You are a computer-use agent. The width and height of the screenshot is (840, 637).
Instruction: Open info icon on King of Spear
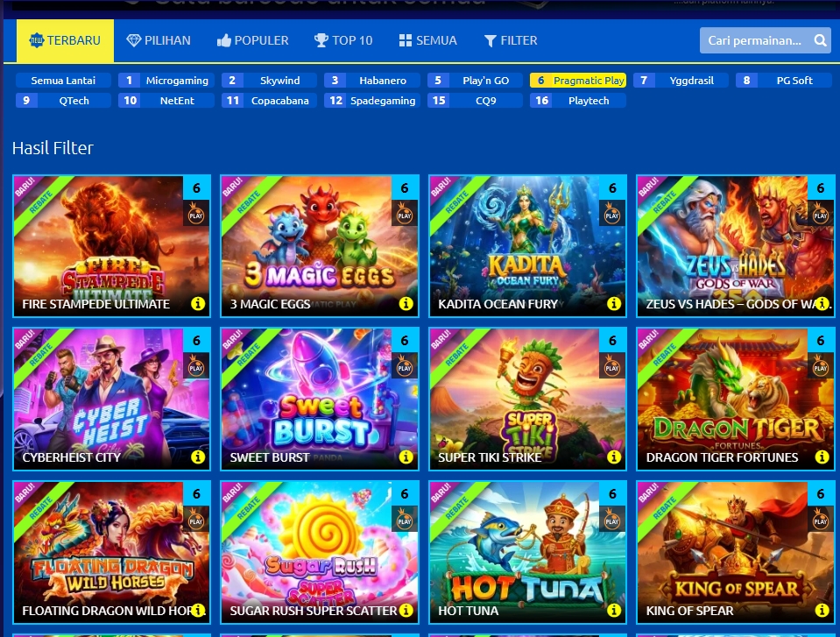pos(822,610)
